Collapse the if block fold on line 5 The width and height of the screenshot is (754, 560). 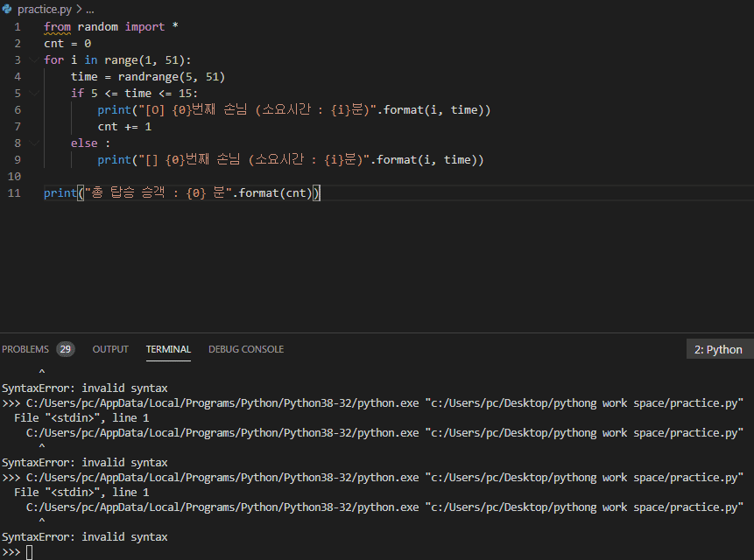click(33, 93)
